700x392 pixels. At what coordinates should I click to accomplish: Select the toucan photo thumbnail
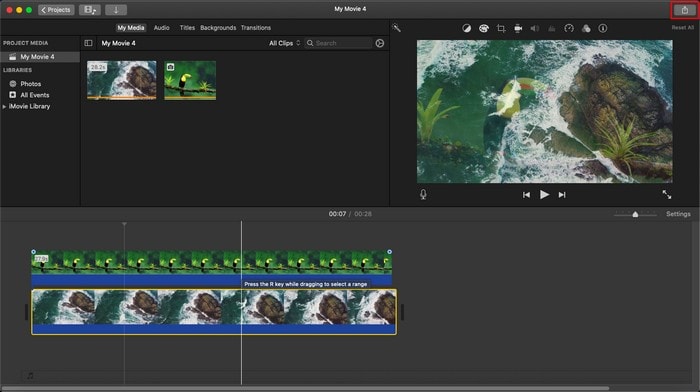pos(190,80)
